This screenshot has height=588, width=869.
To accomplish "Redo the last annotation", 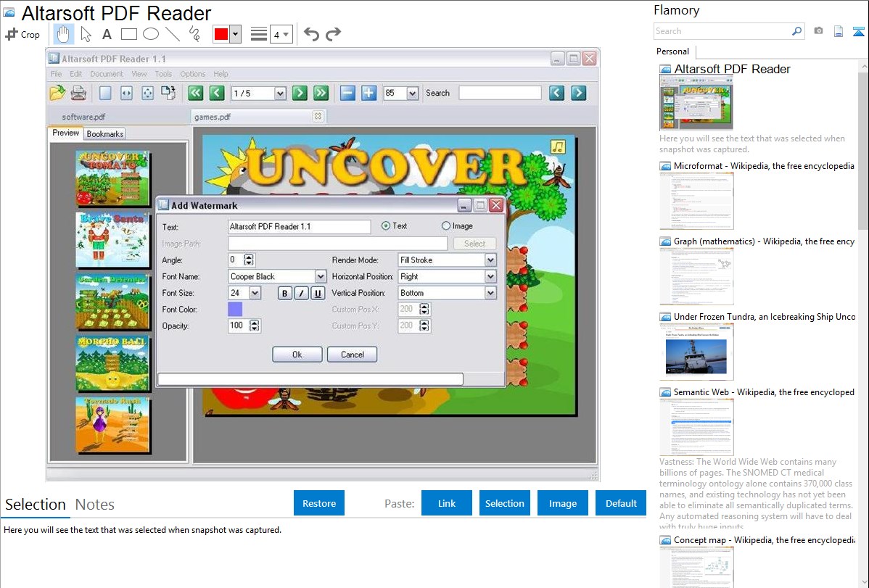I will 333,34.
